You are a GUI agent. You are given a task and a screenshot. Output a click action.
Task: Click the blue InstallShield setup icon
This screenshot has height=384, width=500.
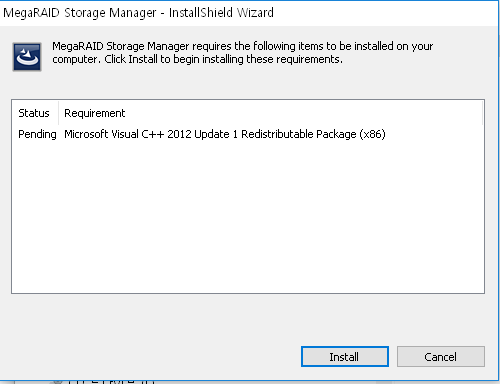pos(27,57)
